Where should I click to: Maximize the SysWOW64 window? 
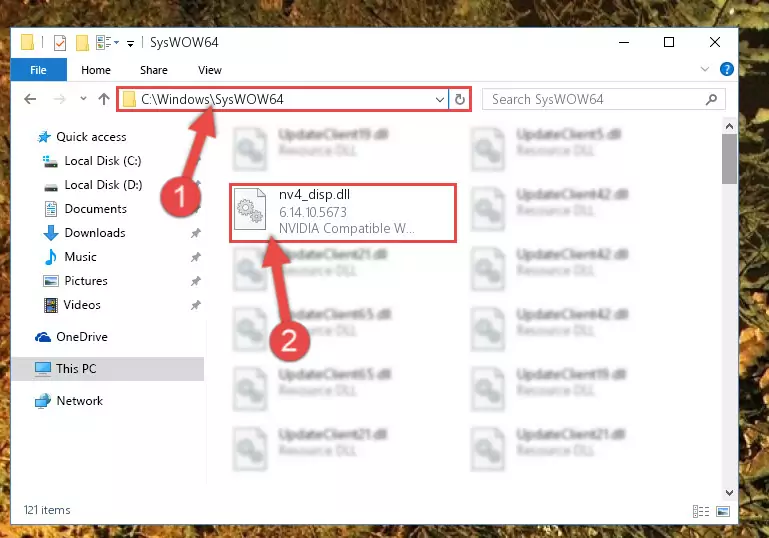click(x=669, y=43)
